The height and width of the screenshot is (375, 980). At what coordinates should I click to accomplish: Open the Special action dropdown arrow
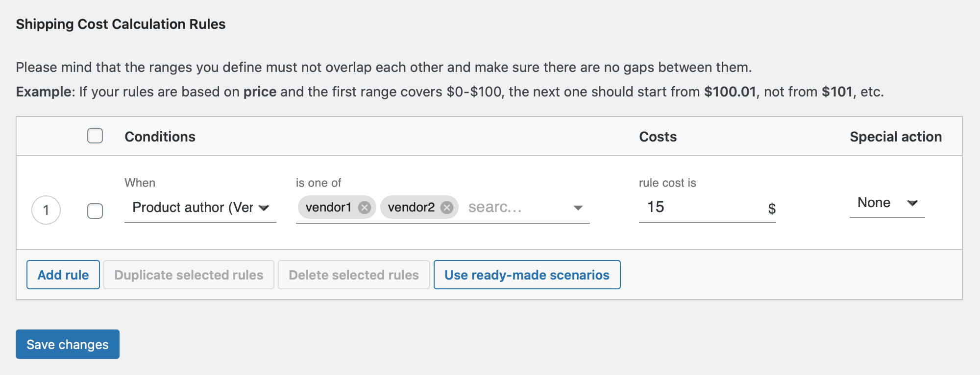913,203
